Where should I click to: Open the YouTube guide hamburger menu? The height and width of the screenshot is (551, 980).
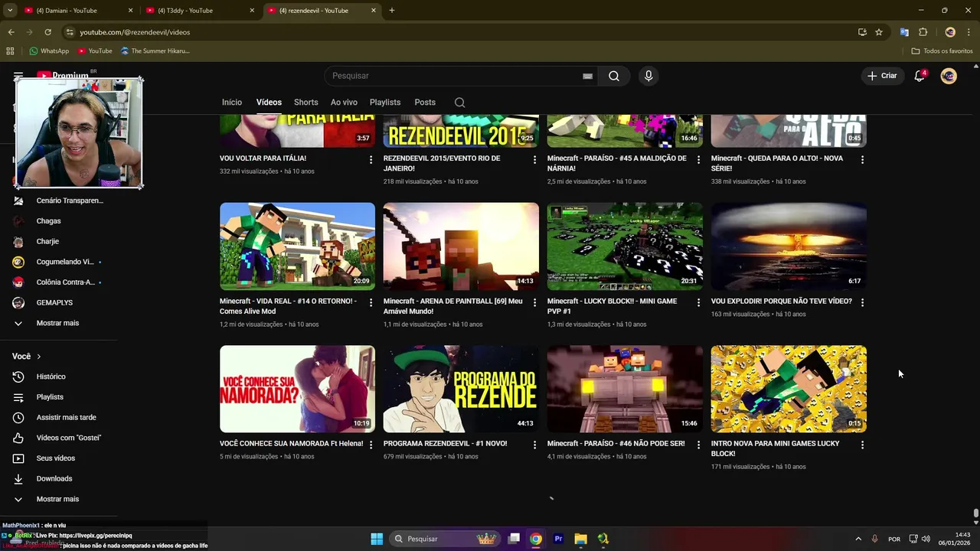18,76
